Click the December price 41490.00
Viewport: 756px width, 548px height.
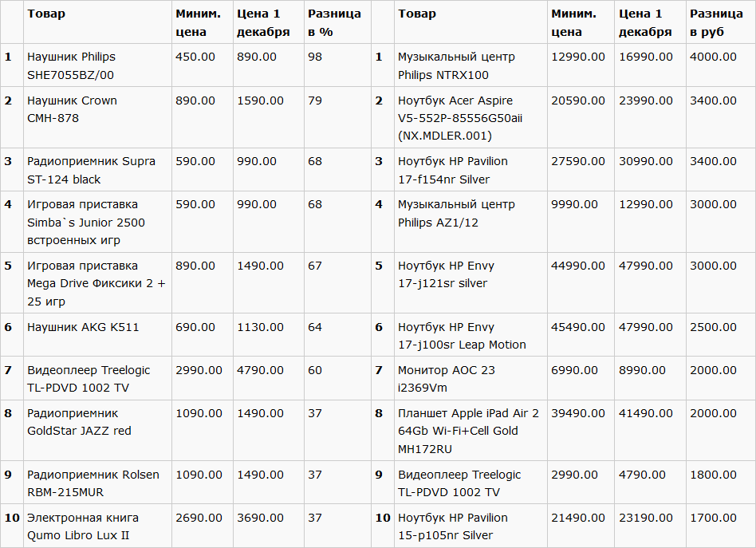point(646,413)
